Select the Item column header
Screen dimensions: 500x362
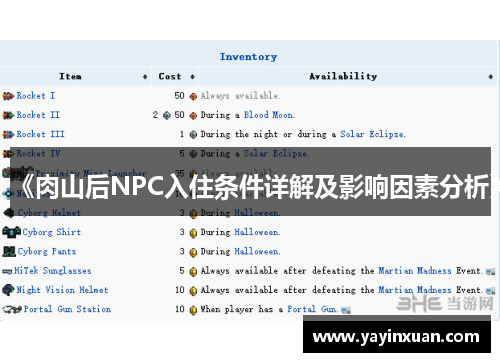pyautogui.click(x=70, y=76)
